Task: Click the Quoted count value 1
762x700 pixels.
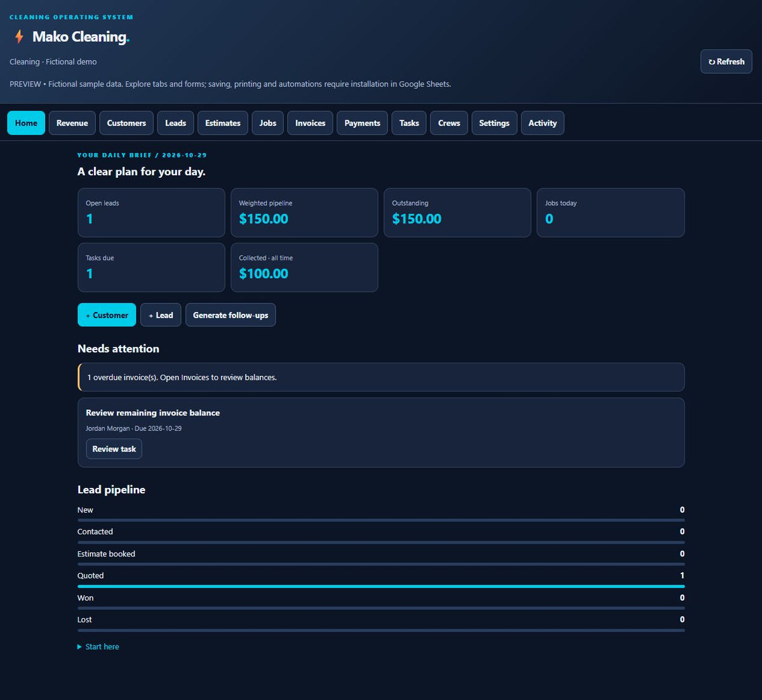Action: point(683,575)
